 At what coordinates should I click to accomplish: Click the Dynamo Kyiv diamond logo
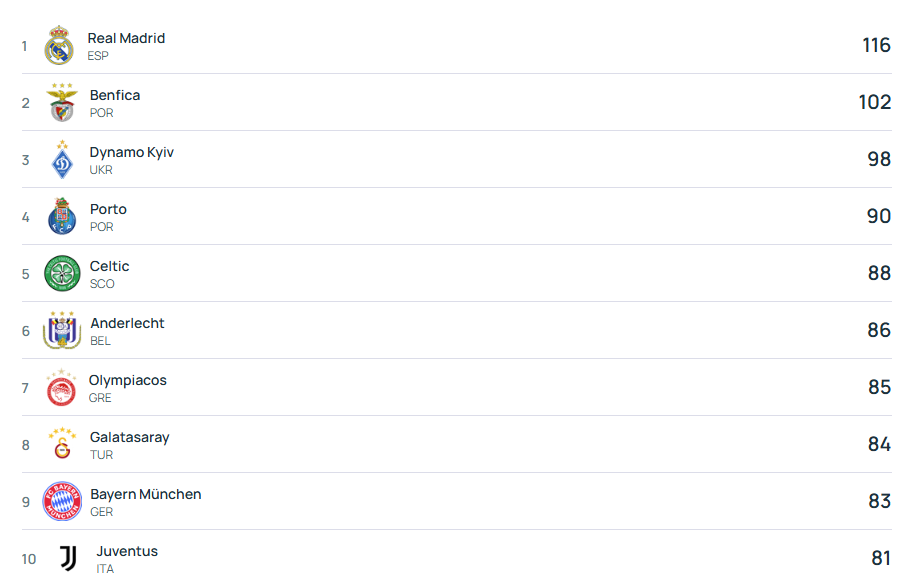62,160
